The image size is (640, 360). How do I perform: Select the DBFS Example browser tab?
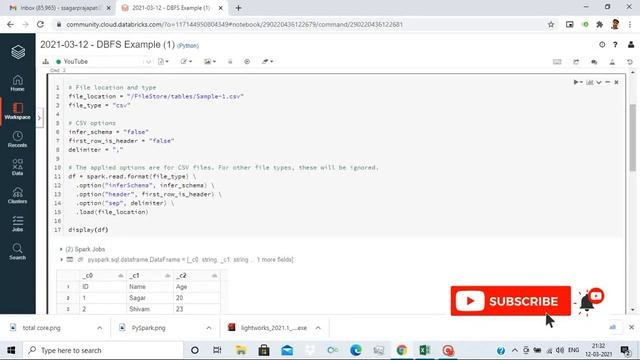(171, 8)
